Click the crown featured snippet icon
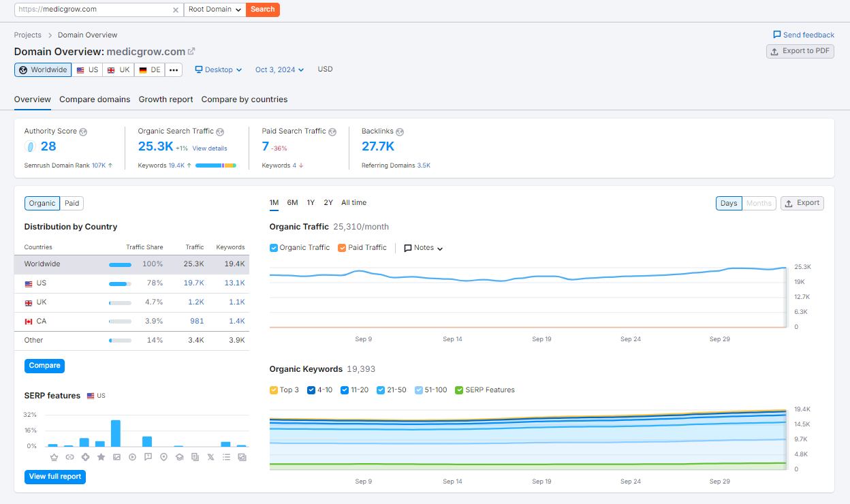The width and height of the screenshot is (850, 504). click(x=54, y=457)
